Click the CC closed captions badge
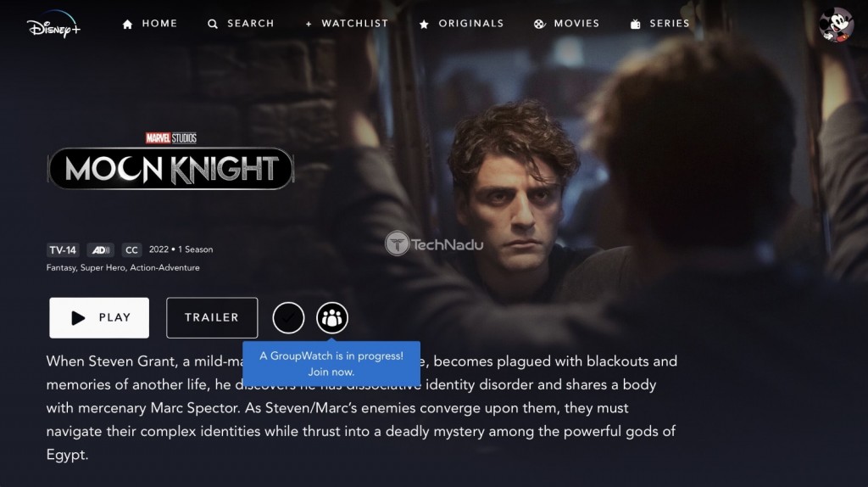 coord(131,250)
